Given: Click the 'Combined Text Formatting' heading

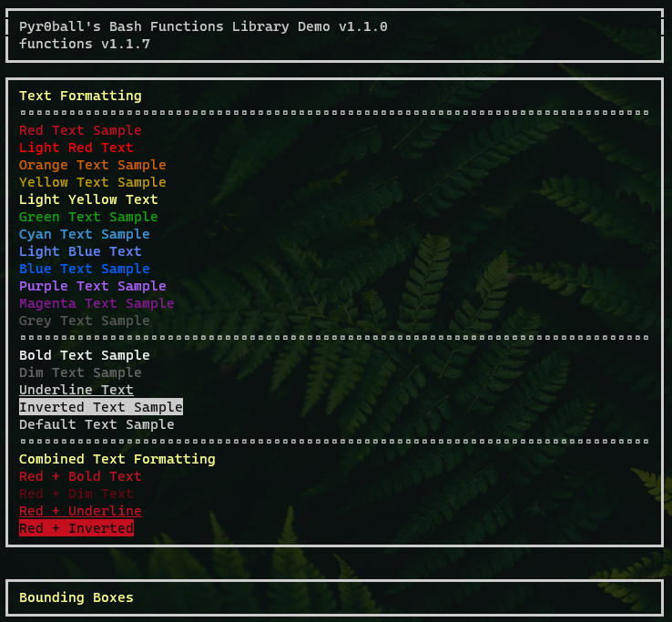Looking at the screenshot, I should [x=117, y=459].
